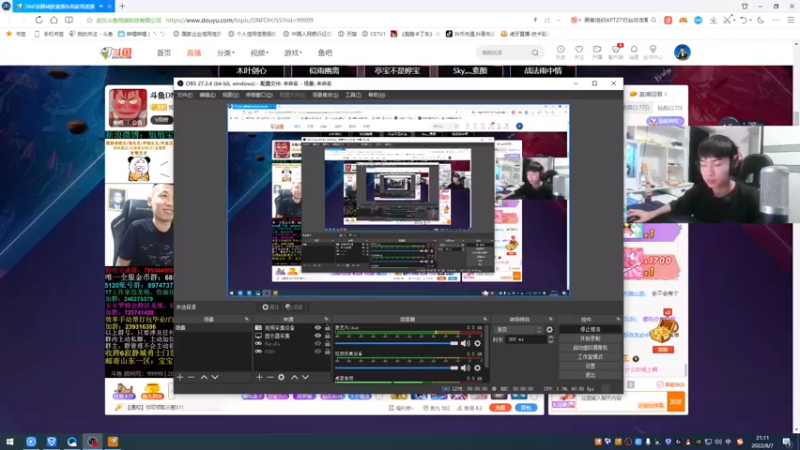Toggle visibility of 显示器采集 source

(318, 336)
